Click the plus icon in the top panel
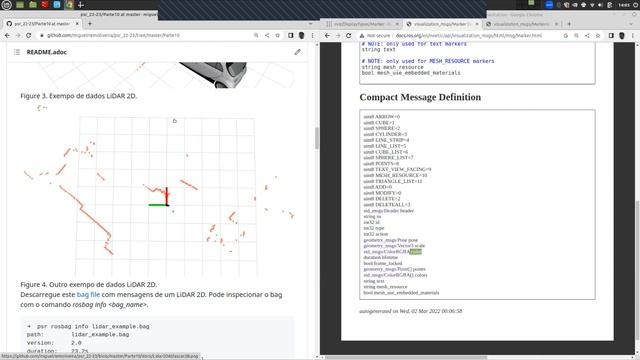Screen dimensions: 640x360 (81, 5)
